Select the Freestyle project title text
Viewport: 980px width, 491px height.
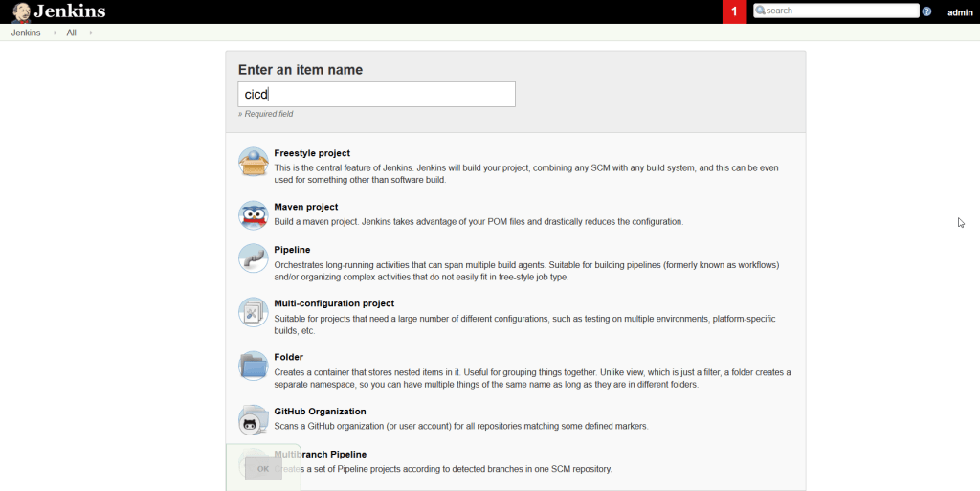pyautogui.click(x=312, y=153)
